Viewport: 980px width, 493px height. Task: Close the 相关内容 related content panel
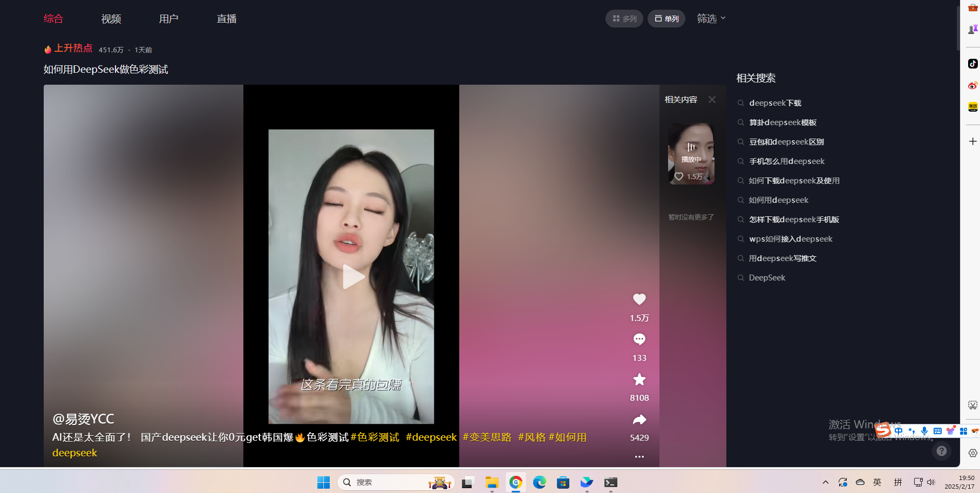(712, 100)
